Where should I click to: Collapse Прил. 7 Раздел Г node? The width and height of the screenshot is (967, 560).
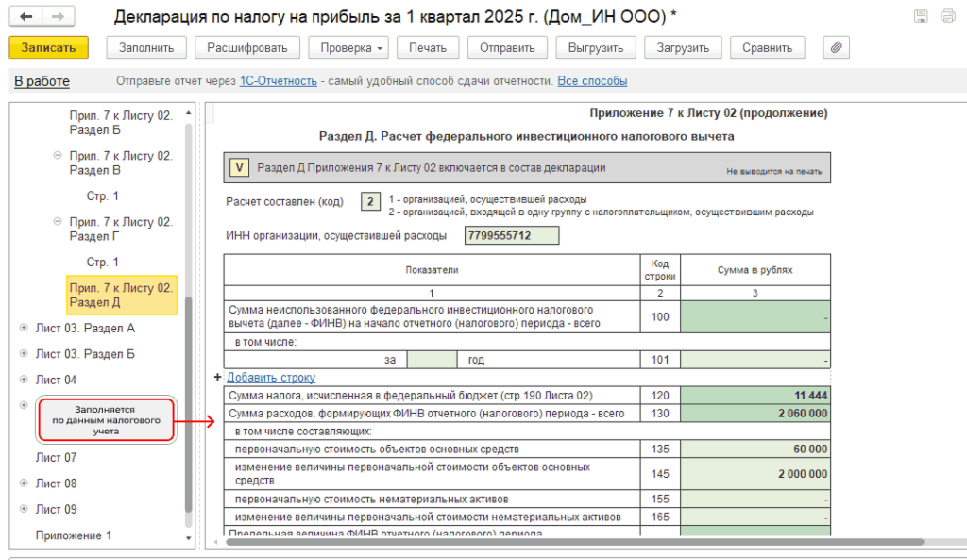58,221
